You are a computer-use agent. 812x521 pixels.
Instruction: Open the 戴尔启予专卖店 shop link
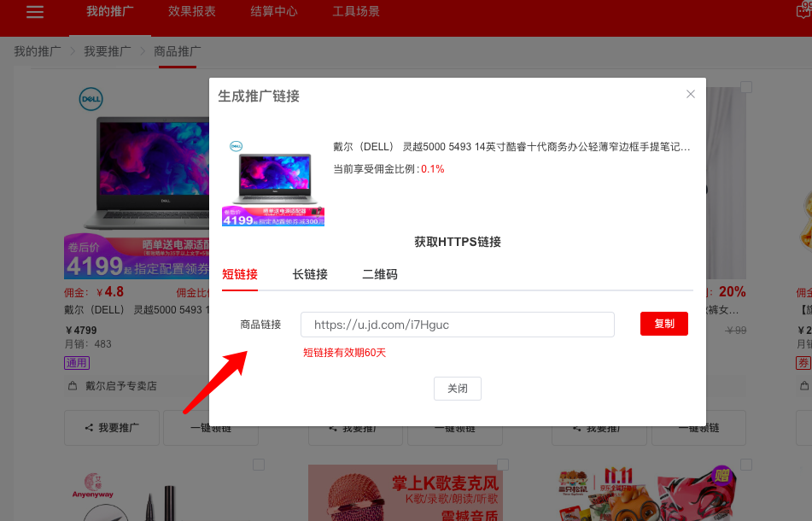point(120,386)
